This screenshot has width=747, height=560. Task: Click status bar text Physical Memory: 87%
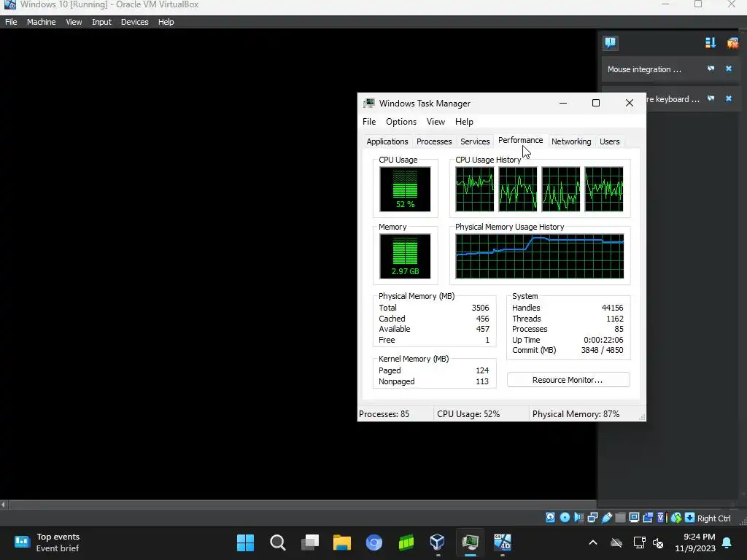pyautogui.click(x=576, y=414)
